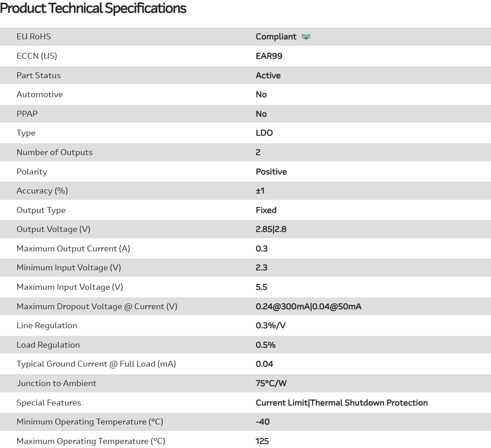The width and height of the screenshot is (491, 448).
Task: Click the 2.85|2.8 output voltage value
Action: [x=271, y=229]
